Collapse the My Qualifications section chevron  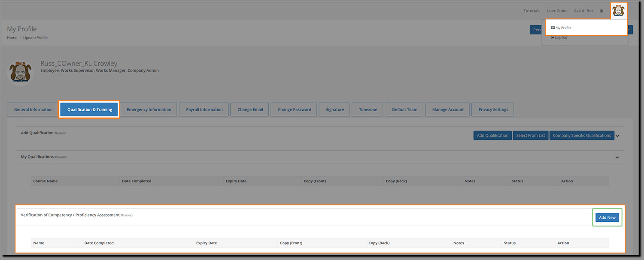(617, 157)
